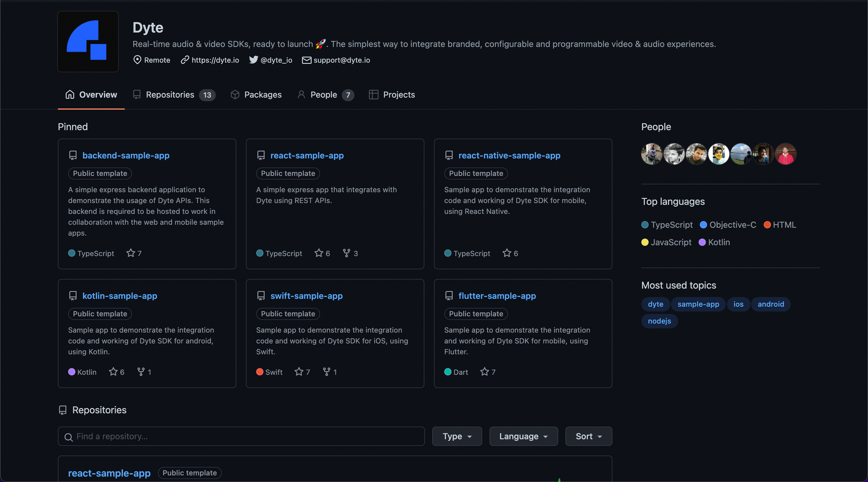The height and width of the screenshot is (482, 868).
Task: Click the projects table icon
Action: tap(373, 95)
